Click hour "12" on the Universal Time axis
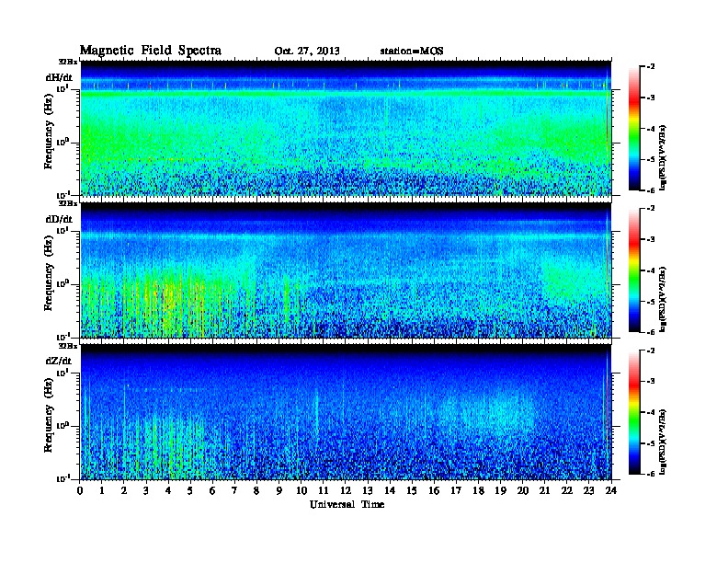728x563 pixels. [x=346, y=491]
